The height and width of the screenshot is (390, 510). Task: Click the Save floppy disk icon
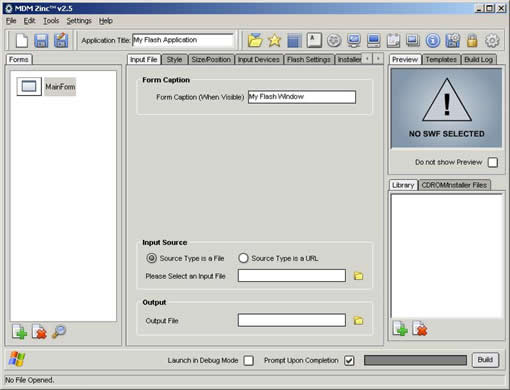coord(41,41)
